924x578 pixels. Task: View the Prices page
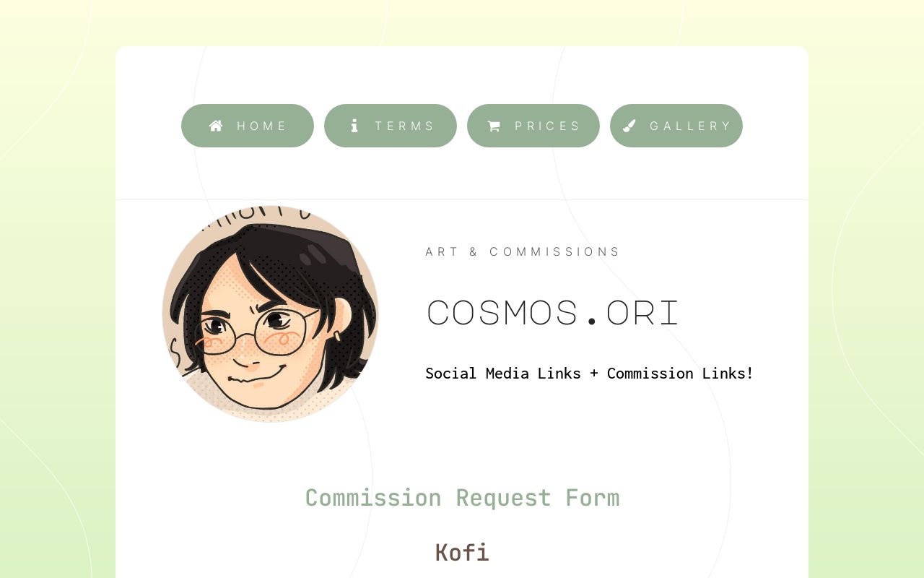click(533, 126)
